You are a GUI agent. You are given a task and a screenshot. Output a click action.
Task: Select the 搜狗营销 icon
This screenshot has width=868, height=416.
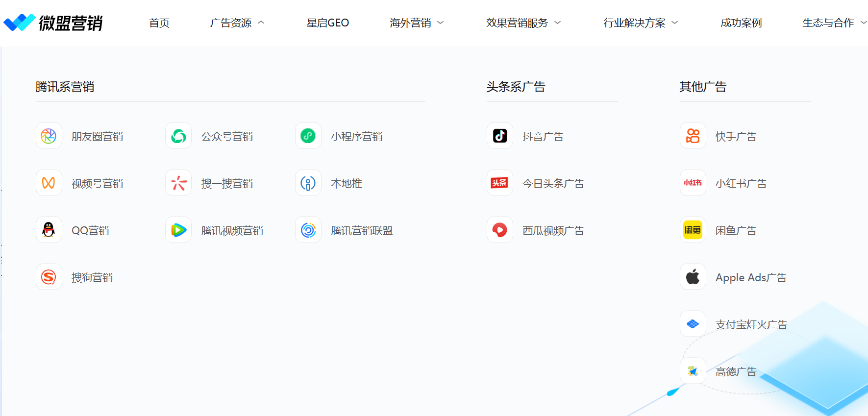[x=49, y=277]
